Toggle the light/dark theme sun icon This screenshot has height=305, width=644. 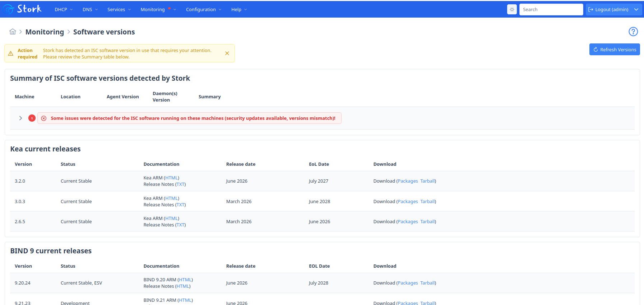512,9
